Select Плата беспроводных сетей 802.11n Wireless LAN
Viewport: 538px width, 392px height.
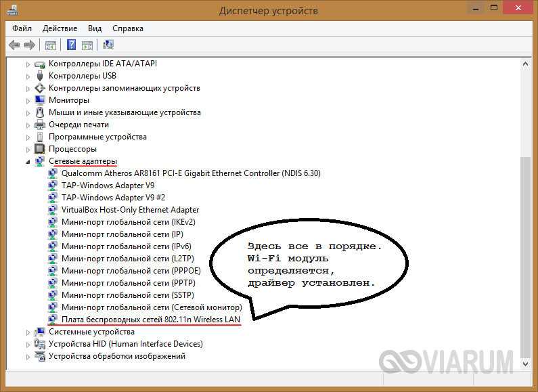pos(151,320)
